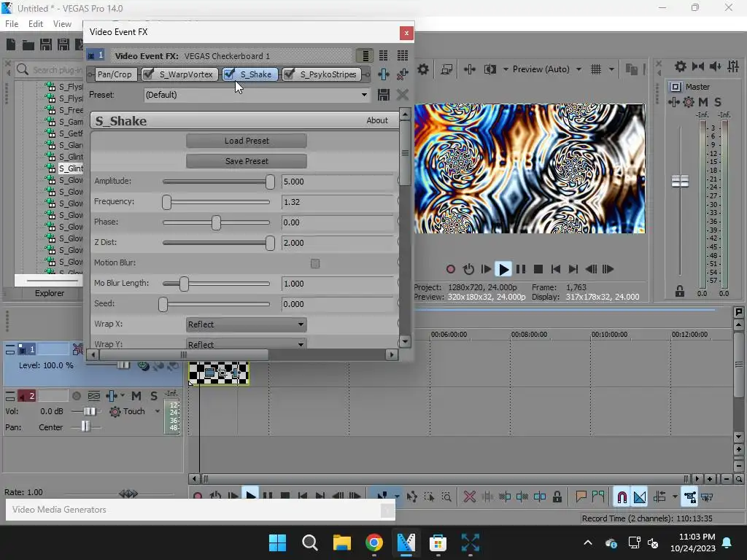The height and width of the screenshot is (560, 747).
Task: Insert marker from timeline toolbar
Action: point(581,497)
